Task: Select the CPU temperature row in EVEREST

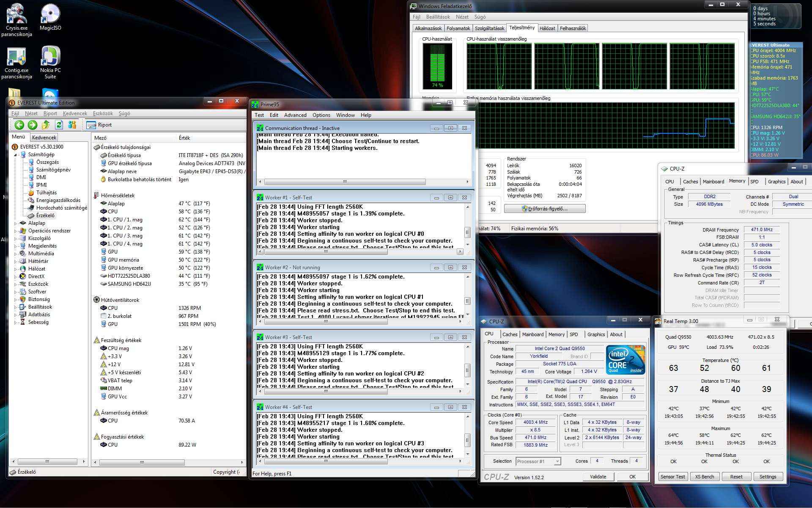Action: 169,212
